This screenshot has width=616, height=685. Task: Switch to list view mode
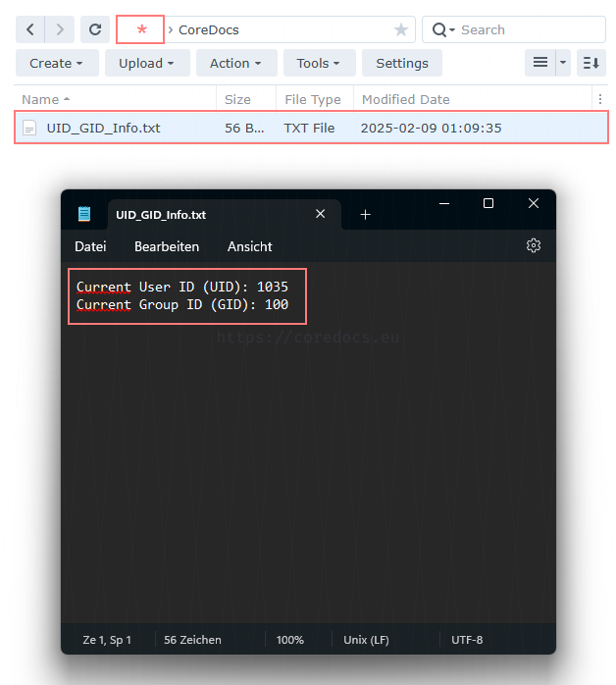(540, 63)
